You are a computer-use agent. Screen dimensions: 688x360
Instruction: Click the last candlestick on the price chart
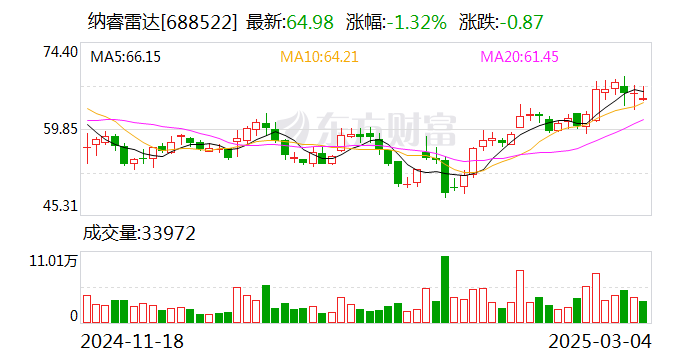click(x=643, y=95)
